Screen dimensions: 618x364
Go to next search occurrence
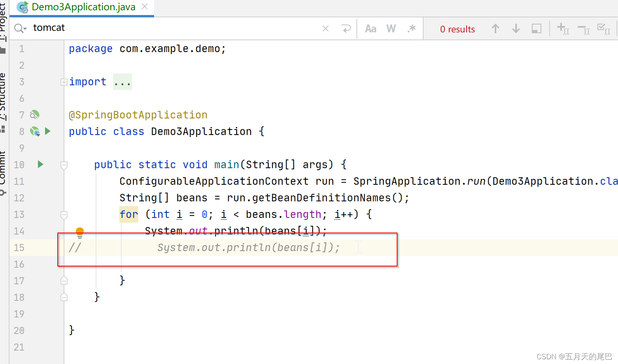516,29
